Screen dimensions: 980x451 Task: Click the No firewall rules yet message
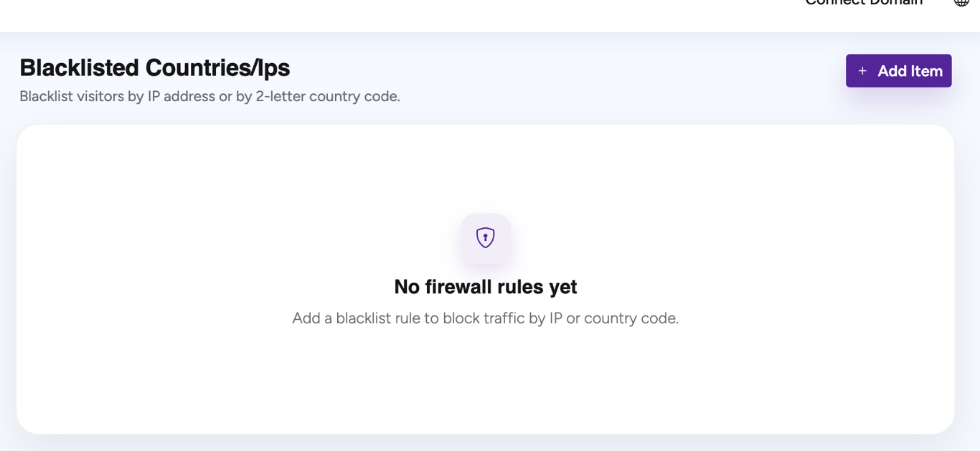tap(485, 286)
